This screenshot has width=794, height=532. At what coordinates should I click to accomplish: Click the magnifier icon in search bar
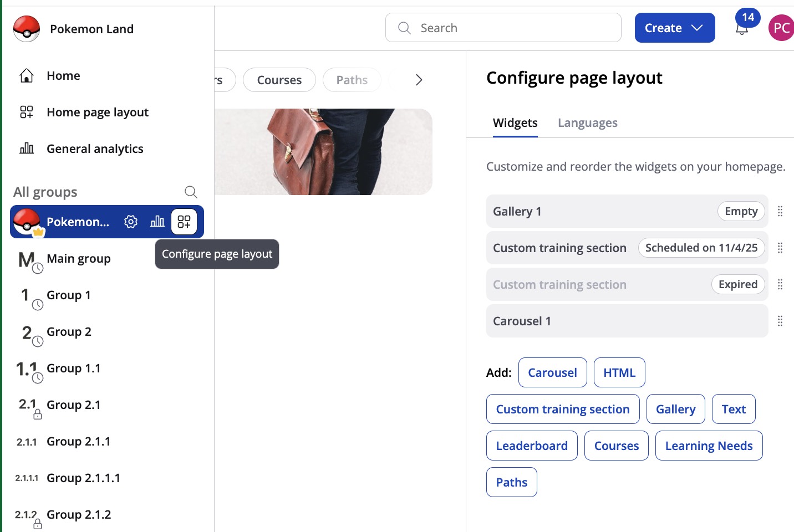coord(405,28)
